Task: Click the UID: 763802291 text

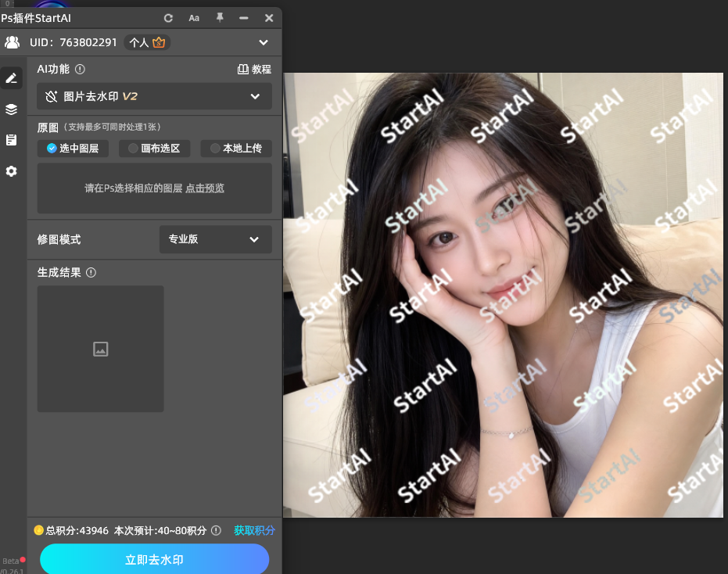Action: tap(74, 43)
